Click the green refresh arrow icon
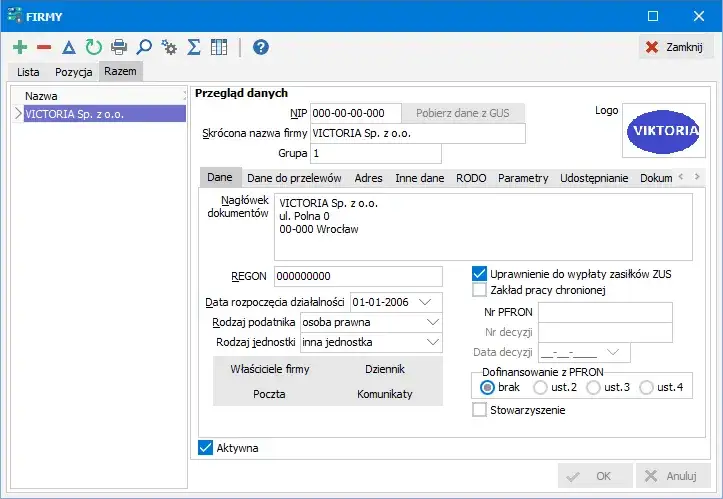This screenshot has width=723, height=499. [94, 47]
